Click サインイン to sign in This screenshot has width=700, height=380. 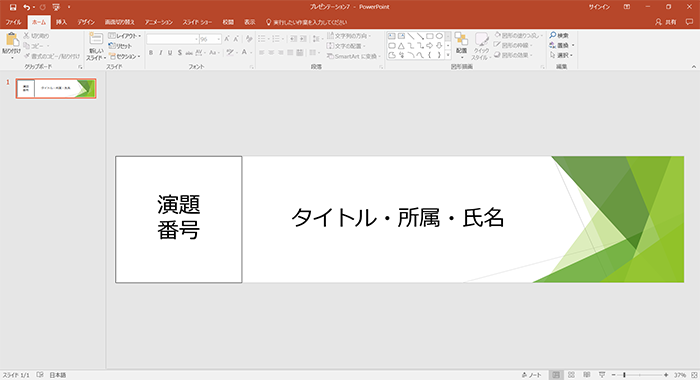pyautogui.click(x=599, y=7)
